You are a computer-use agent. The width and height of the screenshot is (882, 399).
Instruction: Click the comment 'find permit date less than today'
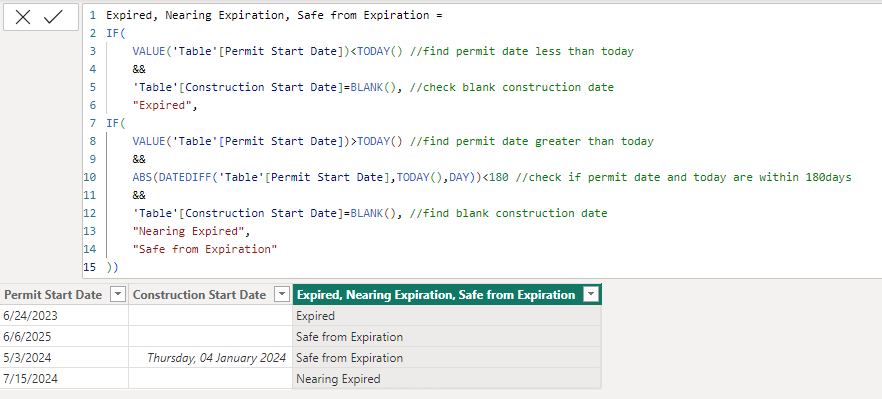pos(521,51)
